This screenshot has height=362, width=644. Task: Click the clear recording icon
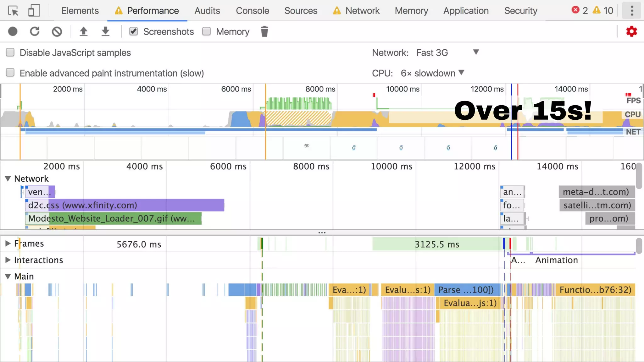coord(57,31)
